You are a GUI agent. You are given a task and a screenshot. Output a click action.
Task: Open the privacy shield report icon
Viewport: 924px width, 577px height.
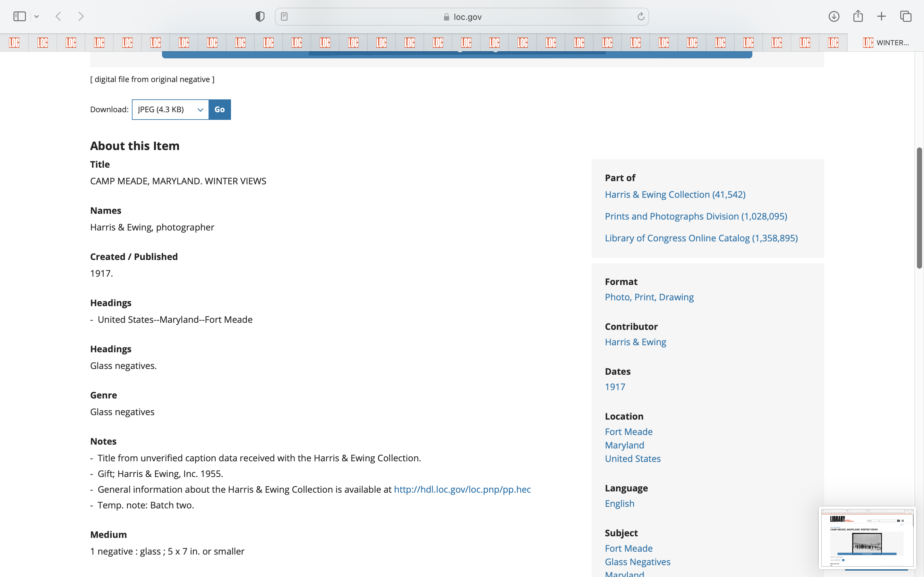[x=260, y=16]
